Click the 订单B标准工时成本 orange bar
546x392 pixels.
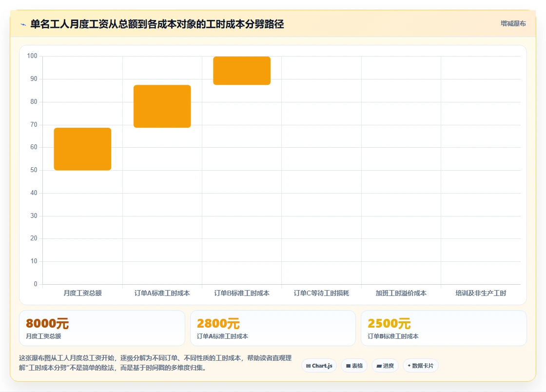click(242, 71)
